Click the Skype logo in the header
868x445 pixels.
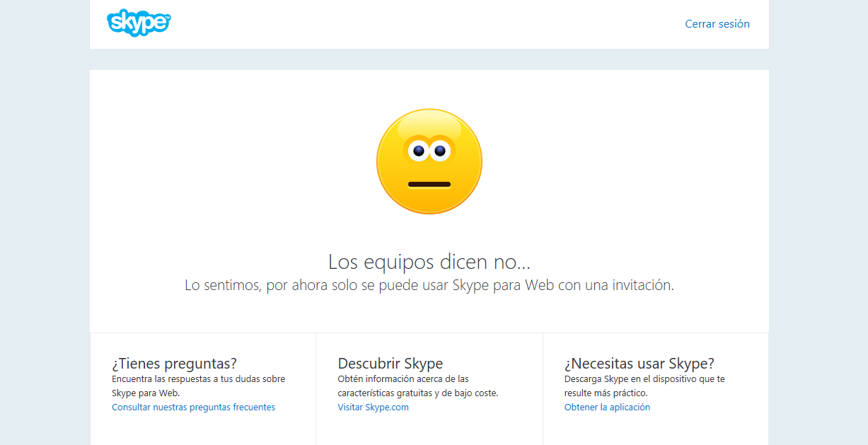coord(139,23)
